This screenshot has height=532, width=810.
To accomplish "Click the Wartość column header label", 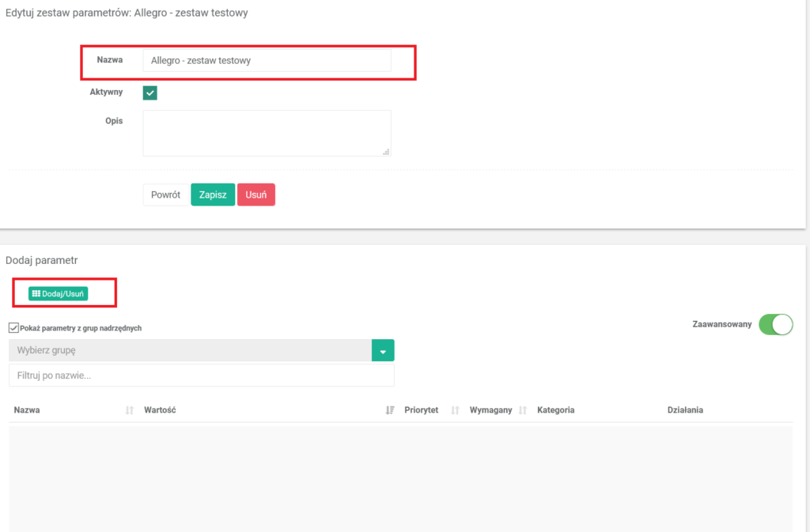I will (x=159, y=410).
